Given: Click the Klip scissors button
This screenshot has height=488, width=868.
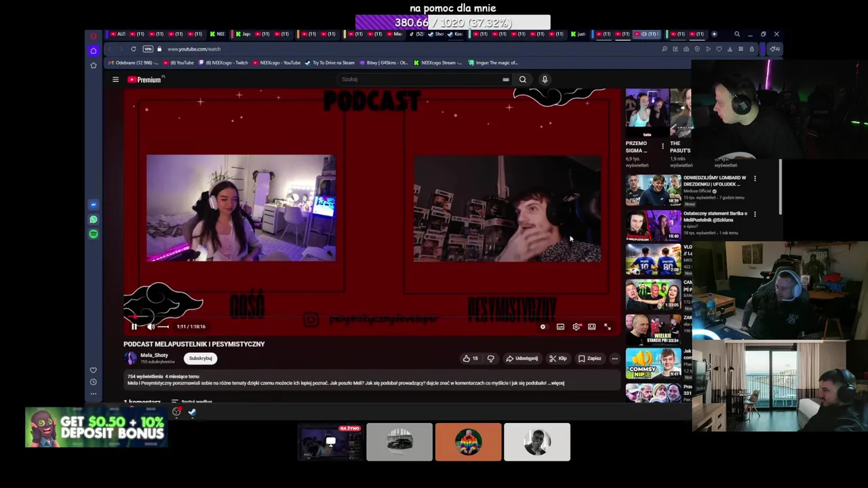Looking at the screenshot, I should point(558,359).
